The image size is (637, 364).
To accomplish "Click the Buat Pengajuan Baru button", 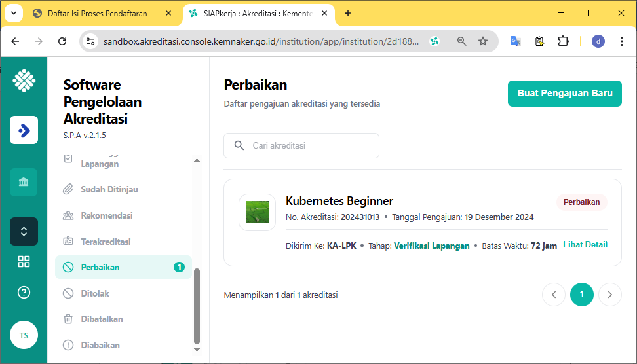I will click(564, 93).
